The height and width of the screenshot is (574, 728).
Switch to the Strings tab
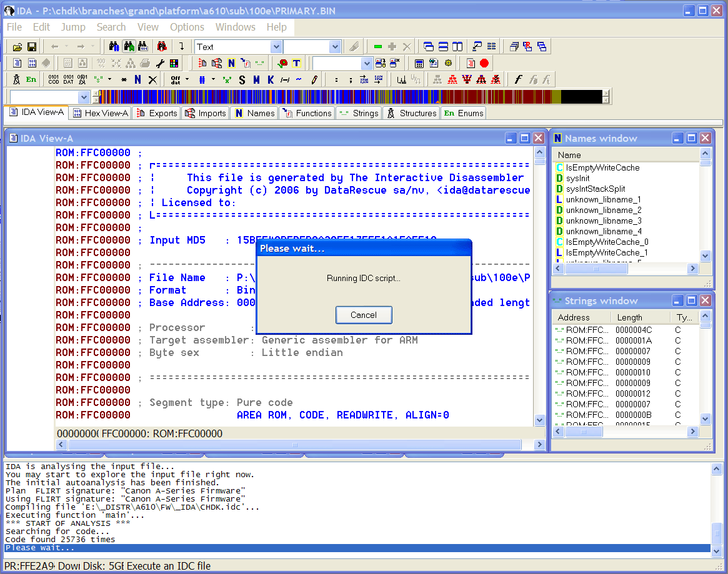359,113
